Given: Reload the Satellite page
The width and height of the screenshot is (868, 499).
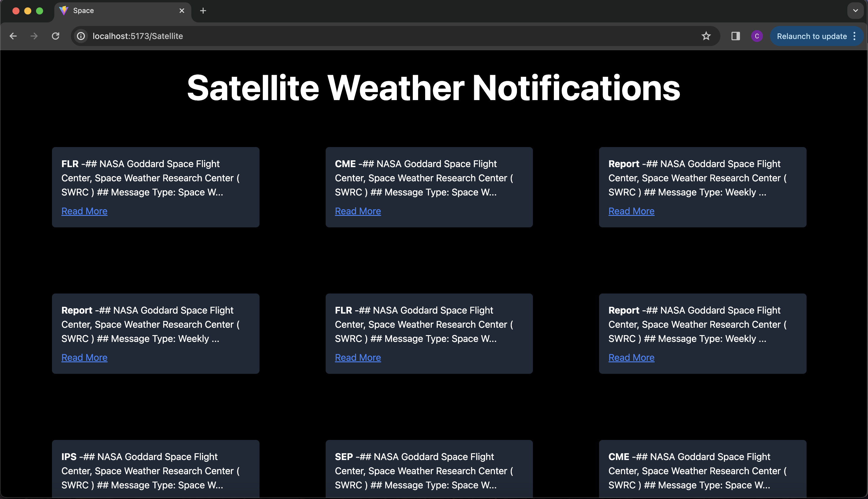Looking at the screenshot, I should point(56,36).
